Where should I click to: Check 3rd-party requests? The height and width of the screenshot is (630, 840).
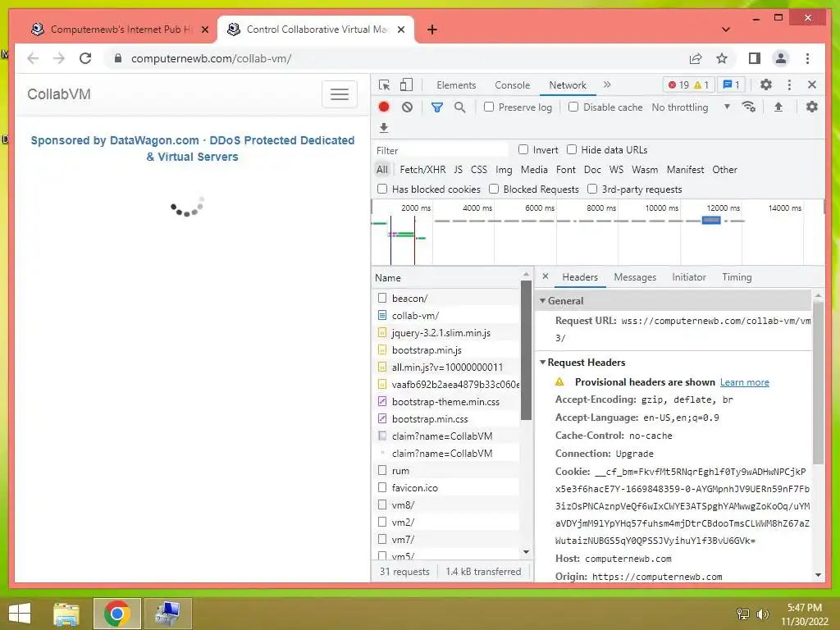click(592, 189)
